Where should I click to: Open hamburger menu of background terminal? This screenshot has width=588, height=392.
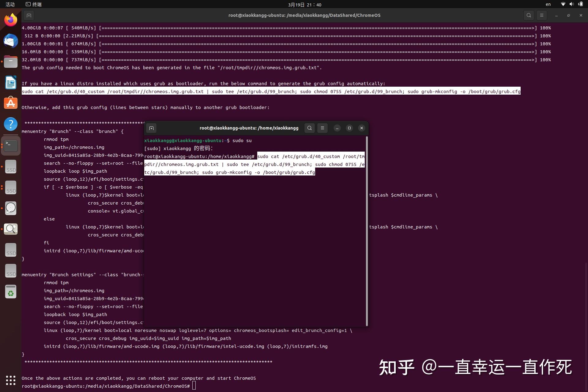(x=541, y=15)
